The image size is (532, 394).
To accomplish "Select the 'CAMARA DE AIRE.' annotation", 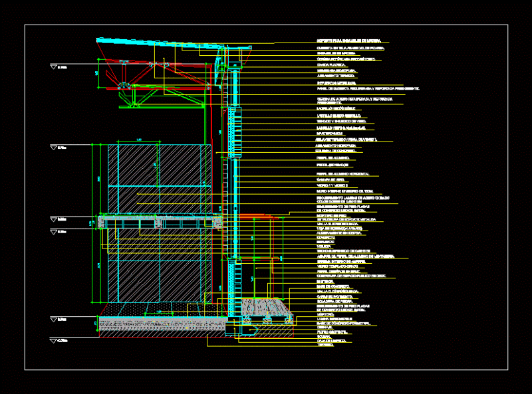I will [x=331, y=179].
